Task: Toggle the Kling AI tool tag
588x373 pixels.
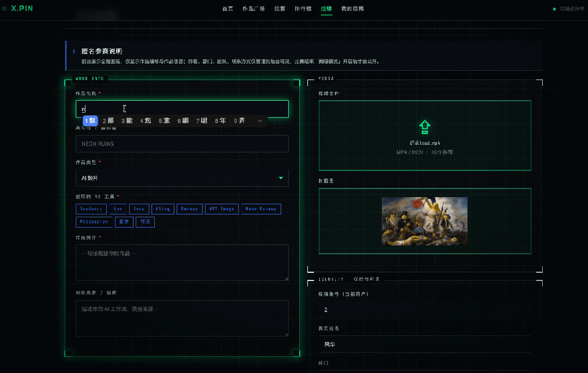Action: tap(163, 209)
